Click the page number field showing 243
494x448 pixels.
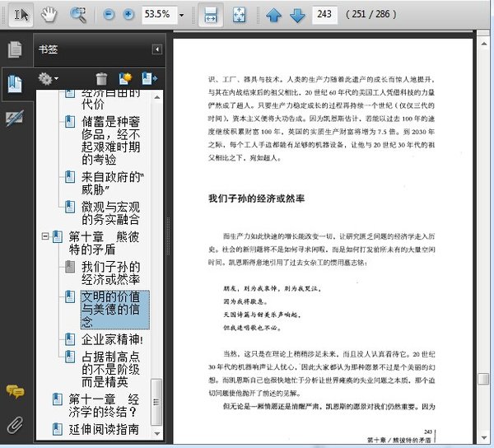[326, 14]
